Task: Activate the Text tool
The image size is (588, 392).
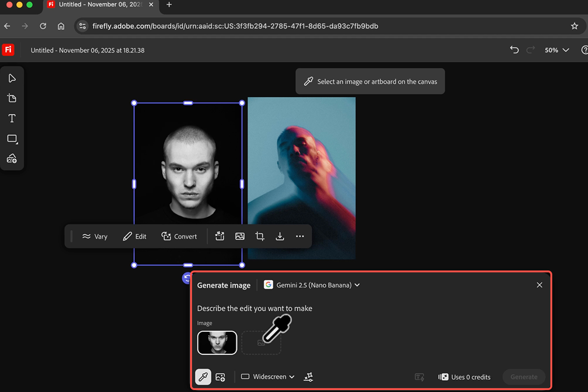Action: coord(12,119)
